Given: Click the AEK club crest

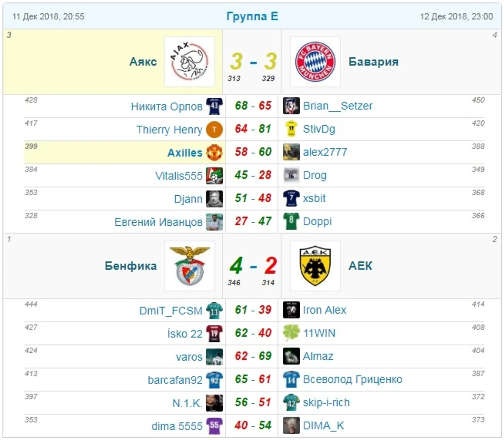Looking at the screenshot, I should (315, 266).
